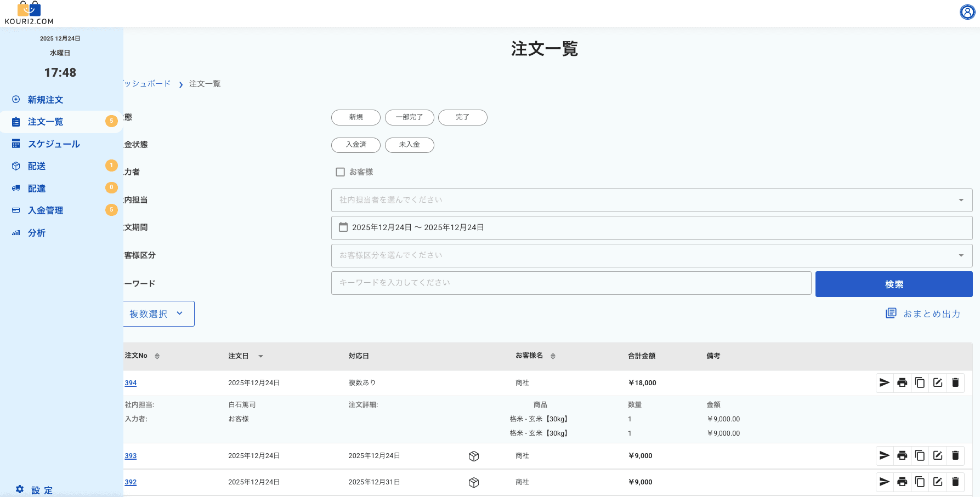Click the calendar icon in date range field
The height and width of the screenshot is (497, 980).
click(343, 227)
